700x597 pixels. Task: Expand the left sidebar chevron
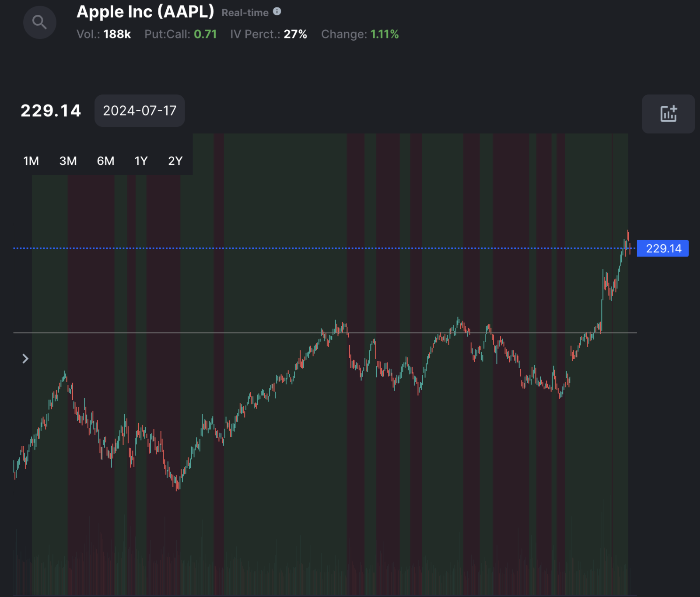pos(25,359)
